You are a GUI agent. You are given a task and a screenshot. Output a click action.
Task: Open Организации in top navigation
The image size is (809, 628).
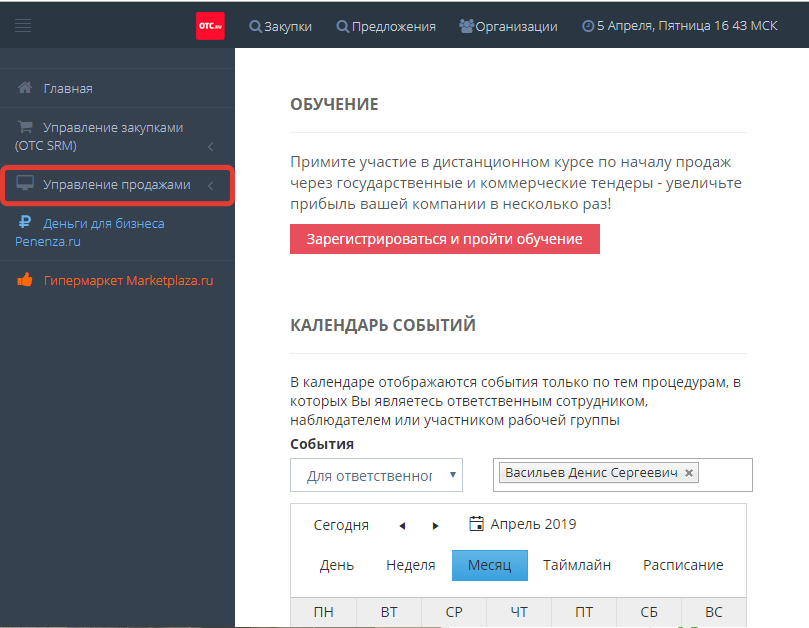click(x=508, y=27)
